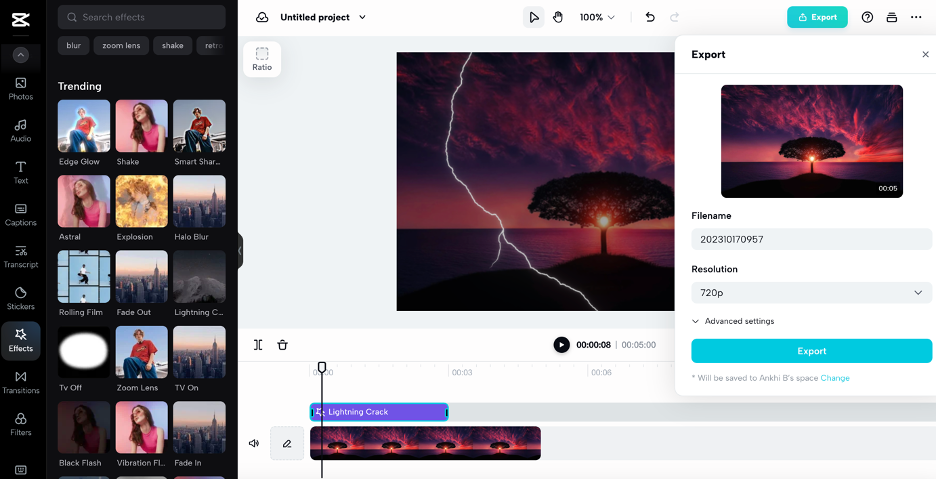Open the Resolution 720p dropdown
936x480 pixels.
811,293
